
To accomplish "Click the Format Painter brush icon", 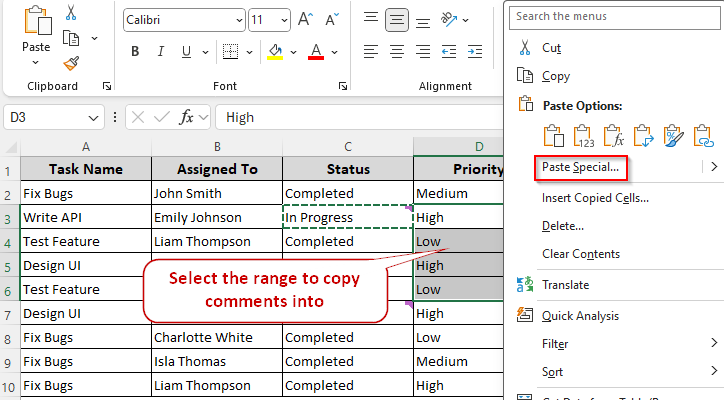I will [x=71, y=63].
